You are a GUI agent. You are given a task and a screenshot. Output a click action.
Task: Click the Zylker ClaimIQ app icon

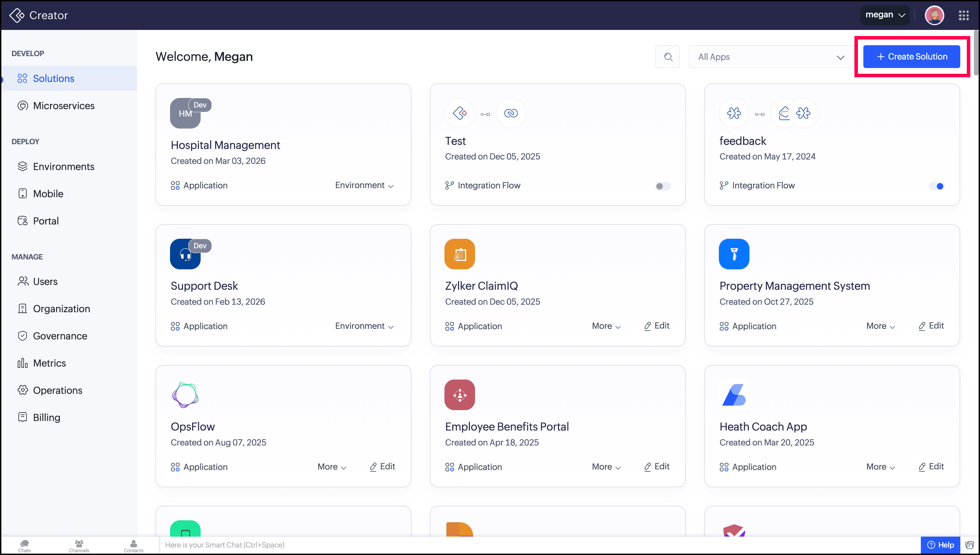pos(459,254)
